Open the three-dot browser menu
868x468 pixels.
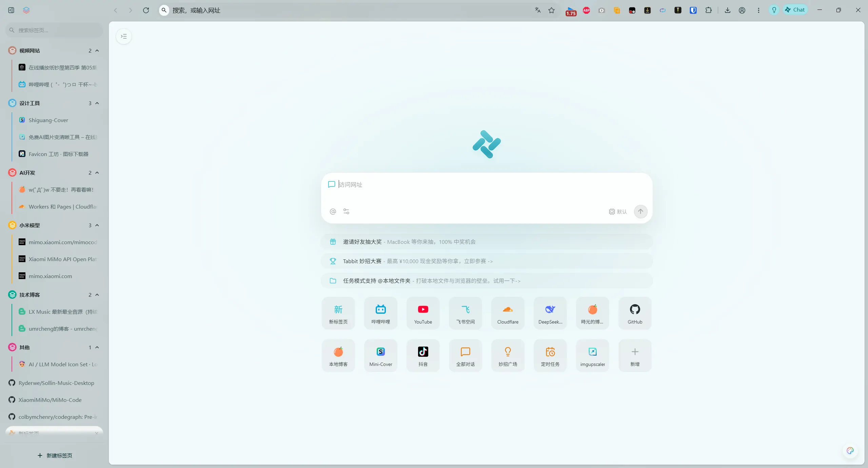point(758,10)
